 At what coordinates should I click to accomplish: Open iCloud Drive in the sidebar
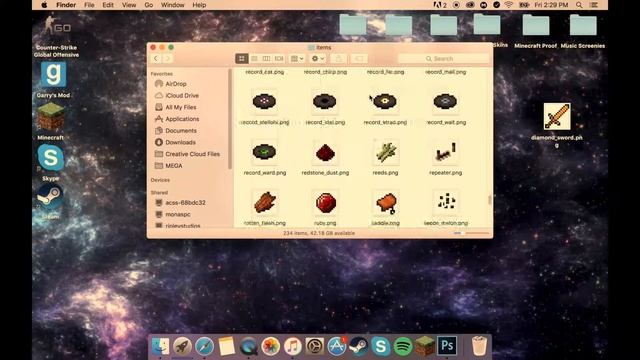pos(177,96)
